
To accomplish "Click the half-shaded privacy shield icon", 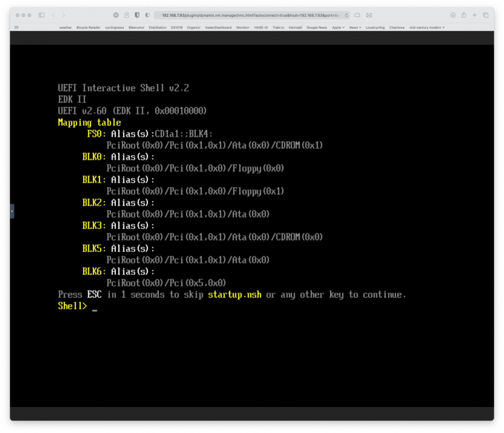I will pos(147,15).
